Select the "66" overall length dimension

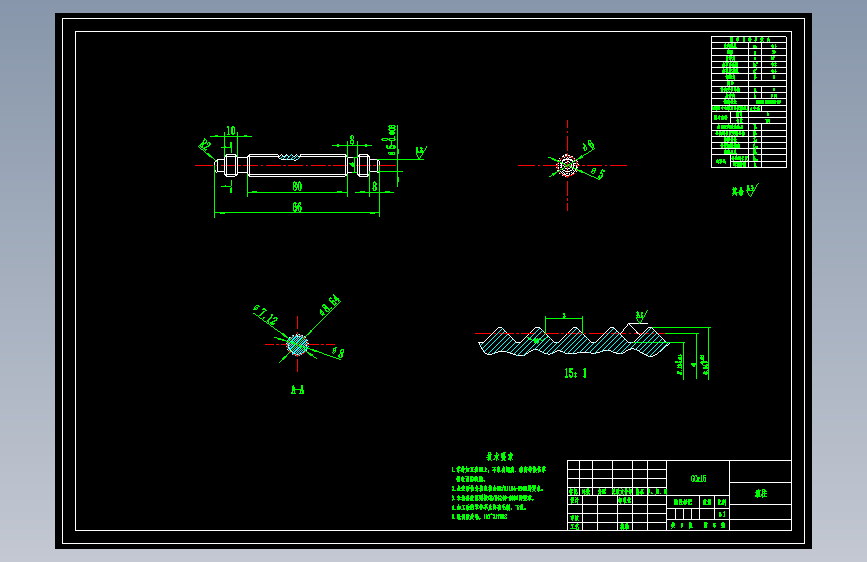297,207
